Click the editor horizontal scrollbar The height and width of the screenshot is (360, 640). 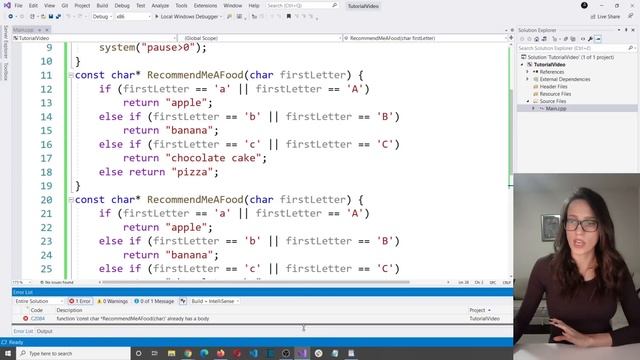[x=256, y=282]
